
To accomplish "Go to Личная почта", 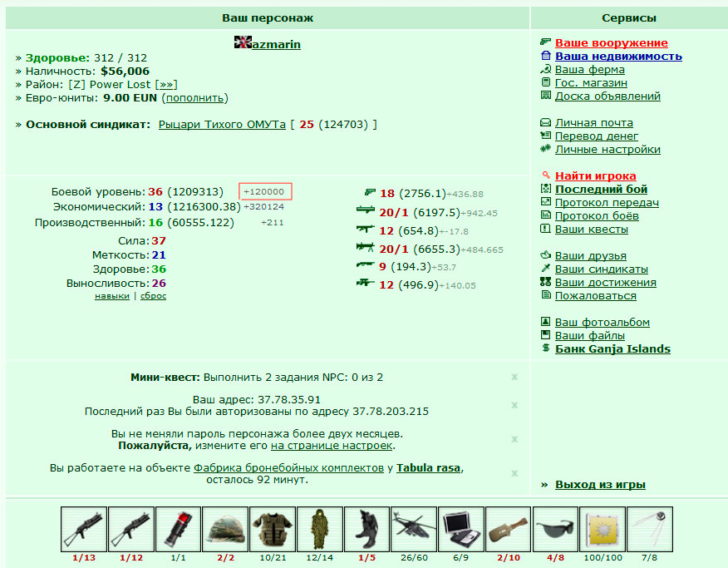I will pos(594,122).
